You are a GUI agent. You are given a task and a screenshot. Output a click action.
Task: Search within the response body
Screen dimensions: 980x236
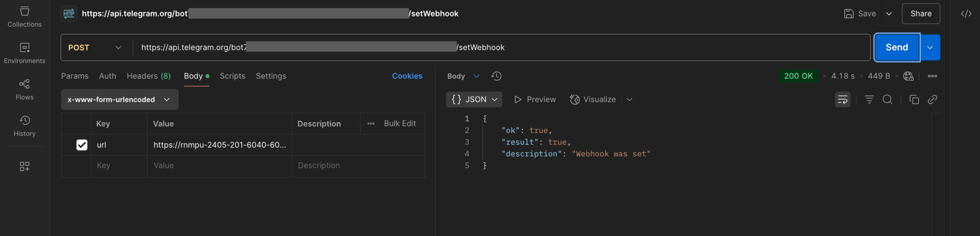coord(888,100)
